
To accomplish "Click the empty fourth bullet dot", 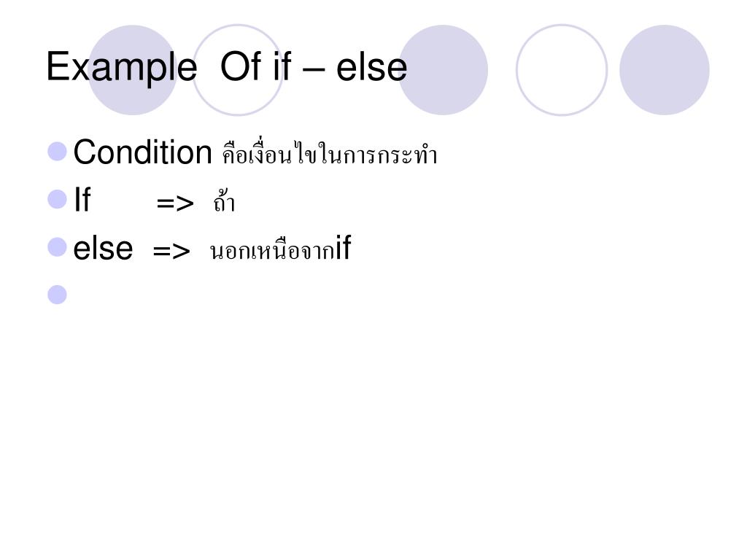I will tap(57, 295).
